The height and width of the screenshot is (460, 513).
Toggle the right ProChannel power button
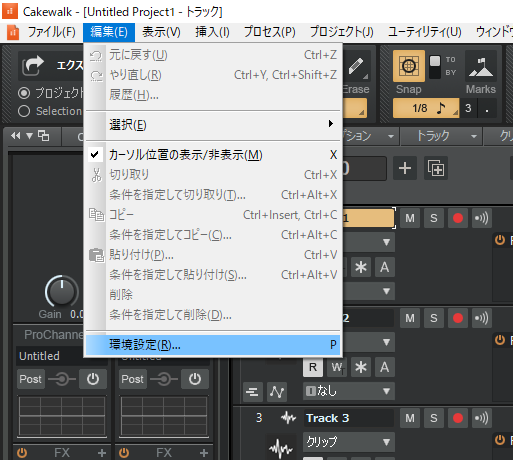(195, 379)
